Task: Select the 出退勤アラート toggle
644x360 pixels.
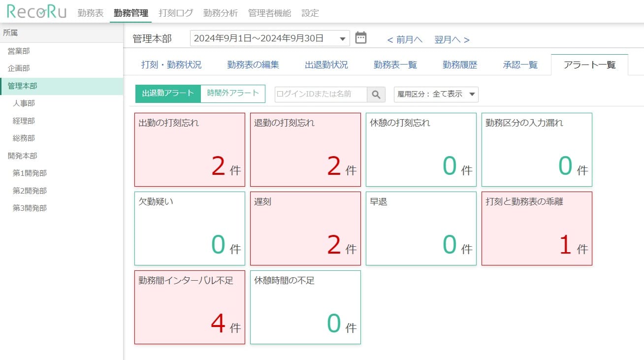Action: [167, 93]
